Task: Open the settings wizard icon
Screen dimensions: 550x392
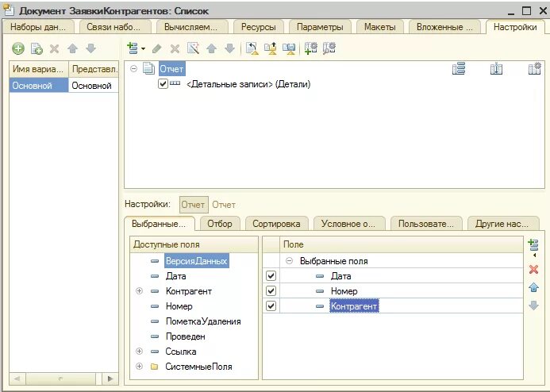Action: [x=194, y=48]
